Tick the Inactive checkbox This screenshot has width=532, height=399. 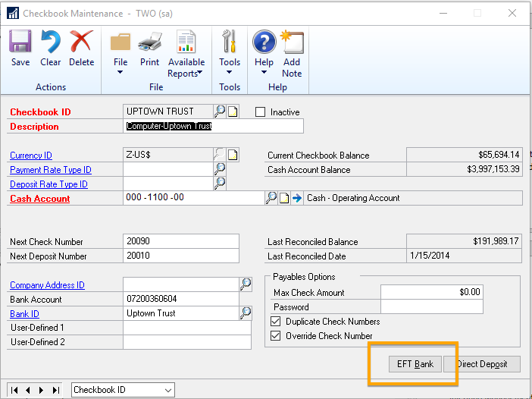click(x=260, y=112)
